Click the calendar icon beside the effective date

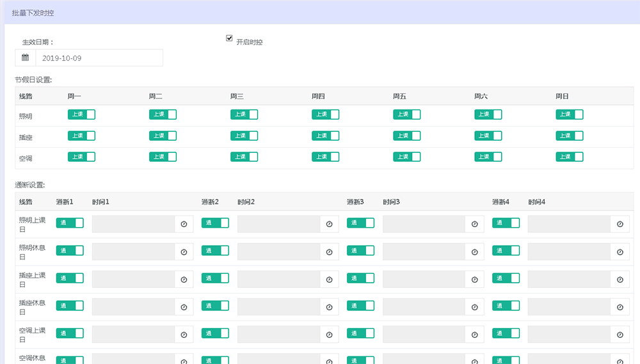pyautogui.click(x=25, y=58)
